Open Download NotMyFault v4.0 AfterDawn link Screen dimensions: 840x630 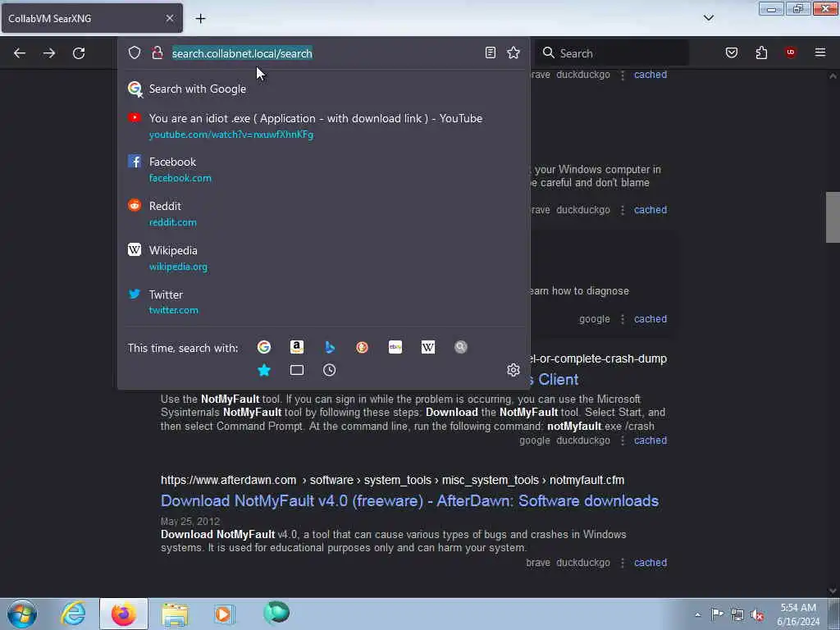pyautogui.click(x=410, y=500)
